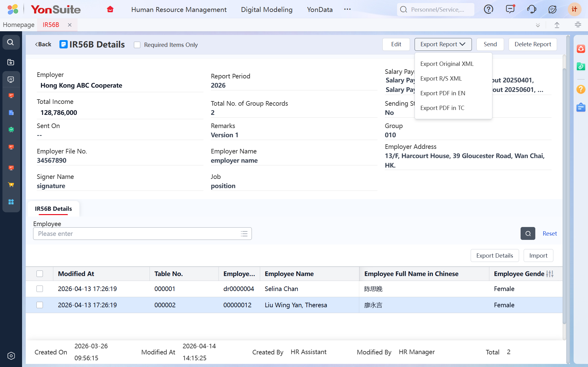Expand the tab list chevron
588x367 pixels.
[x=538, y=25]
